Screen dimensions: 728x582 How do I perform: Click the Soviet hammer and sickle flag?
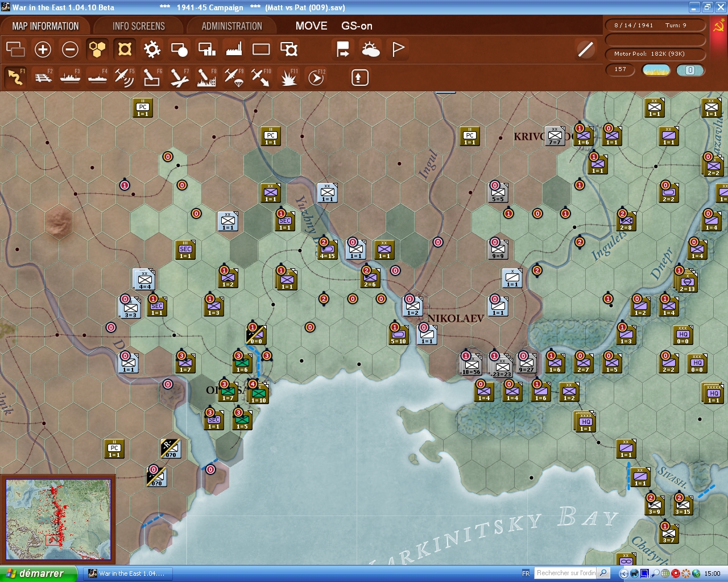pyautogui.click(x=718, y=27)
